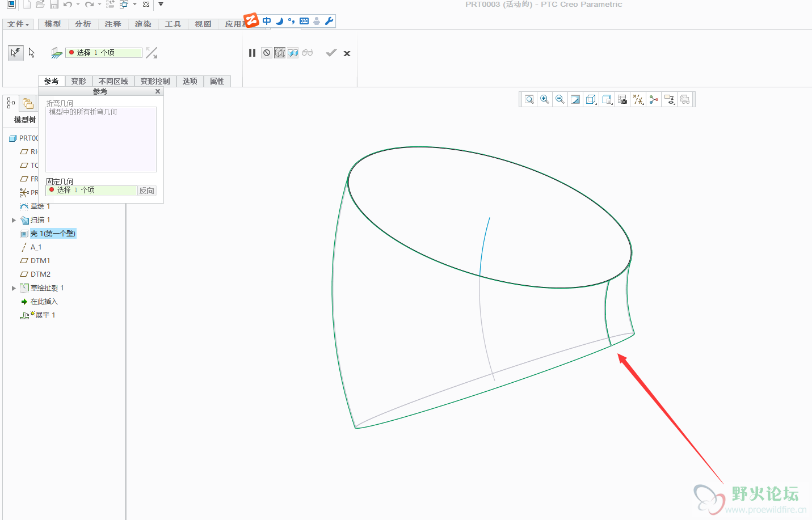
Task: Open the Display Style wireframe cube dropdown
Action: pyautogui.click(x=591, y=99)
